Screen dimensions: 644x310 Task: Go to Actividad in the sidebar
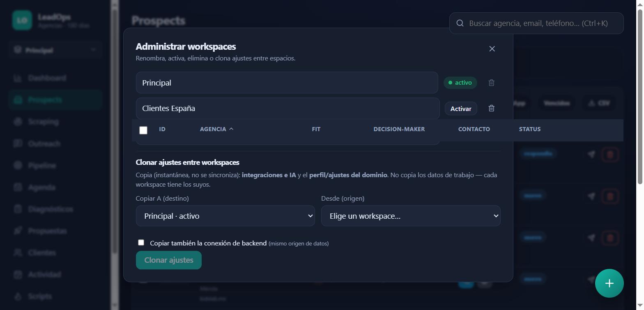(55, 274)
